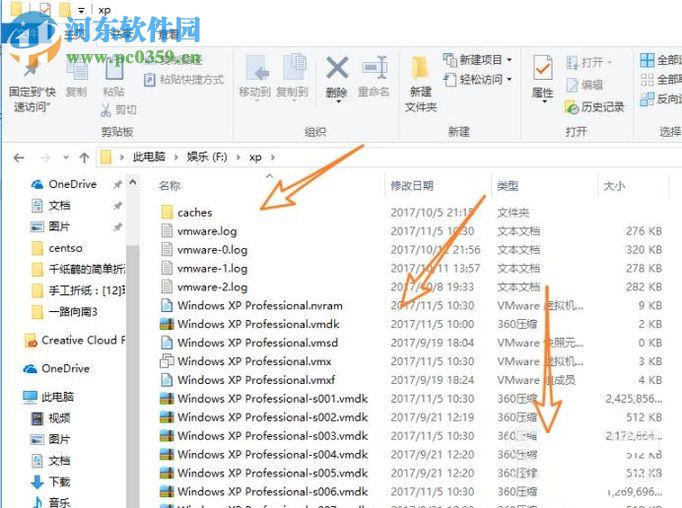
Task: Expand chevron after xp in breadcrumb
Action: coord(273,157)
